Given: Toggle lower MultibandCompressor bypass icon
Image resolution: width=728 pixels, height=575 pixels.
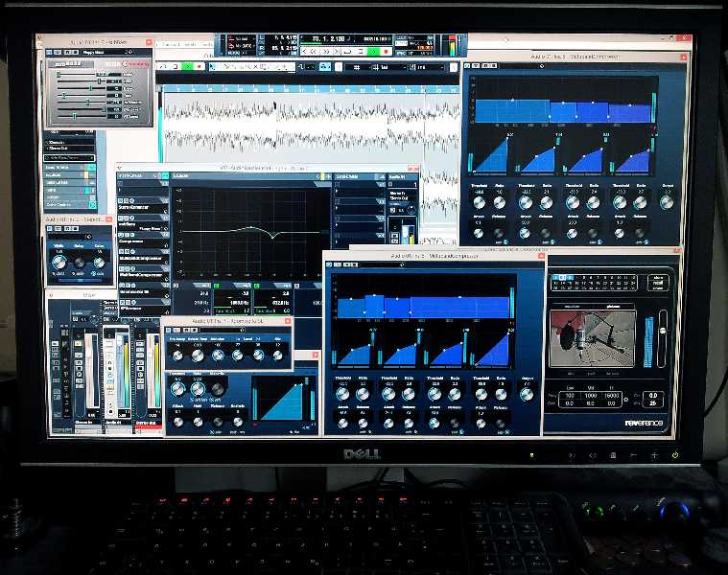Looking at the screenshot, I should tap(329, 264).
